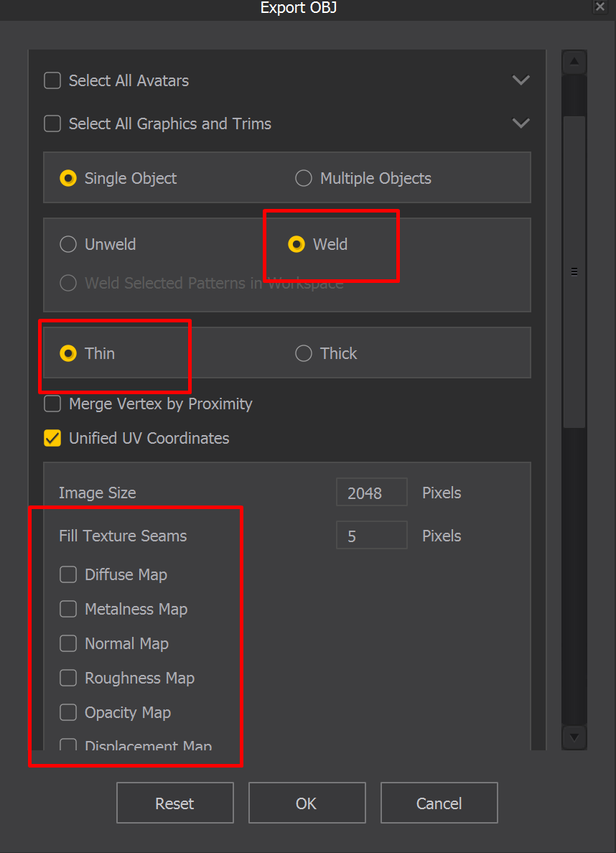The image size is (616, 853).
Task: Enable the Diffuse Map checkbox
Action: point(68,574)
